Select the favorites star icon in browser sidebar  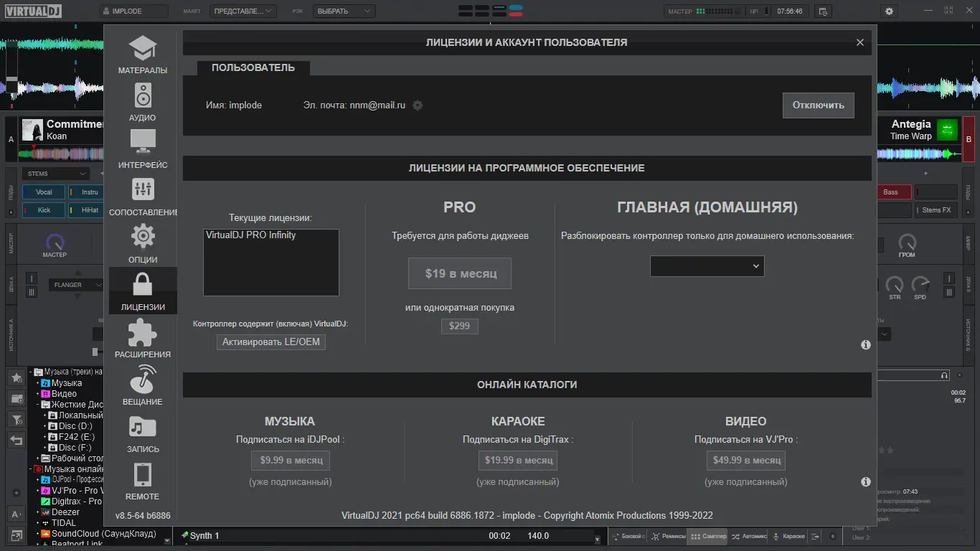click(x=16, y=377)
